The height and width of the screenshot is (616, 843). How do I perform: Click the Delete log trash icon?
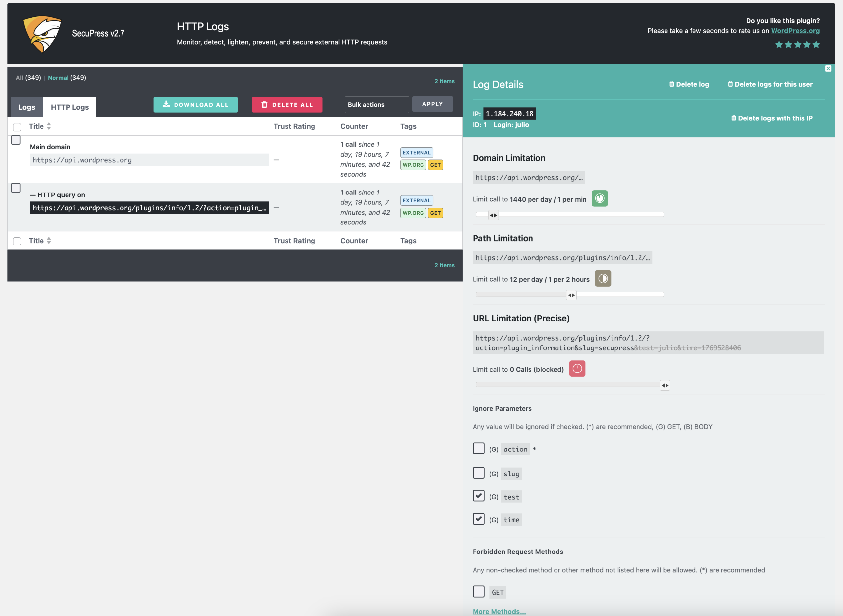click(671, 84)
